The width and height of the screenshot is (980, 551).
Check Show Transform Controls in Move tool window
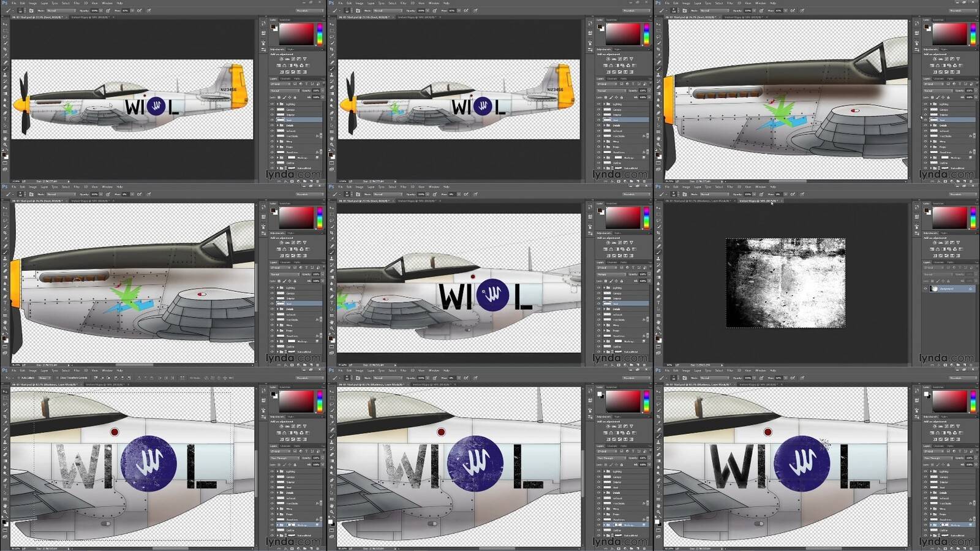coord(57,378)
